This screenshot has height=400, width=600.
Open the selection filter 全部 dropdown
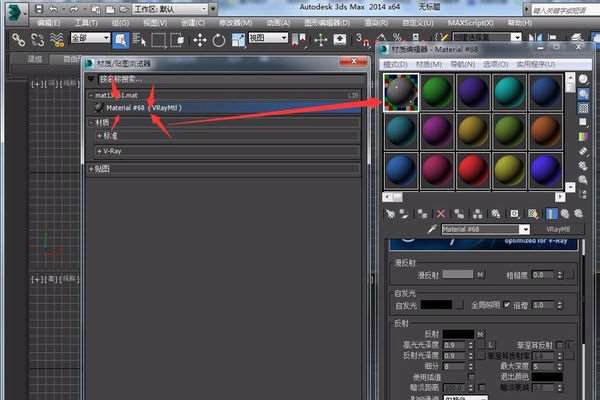coord(90,38)
